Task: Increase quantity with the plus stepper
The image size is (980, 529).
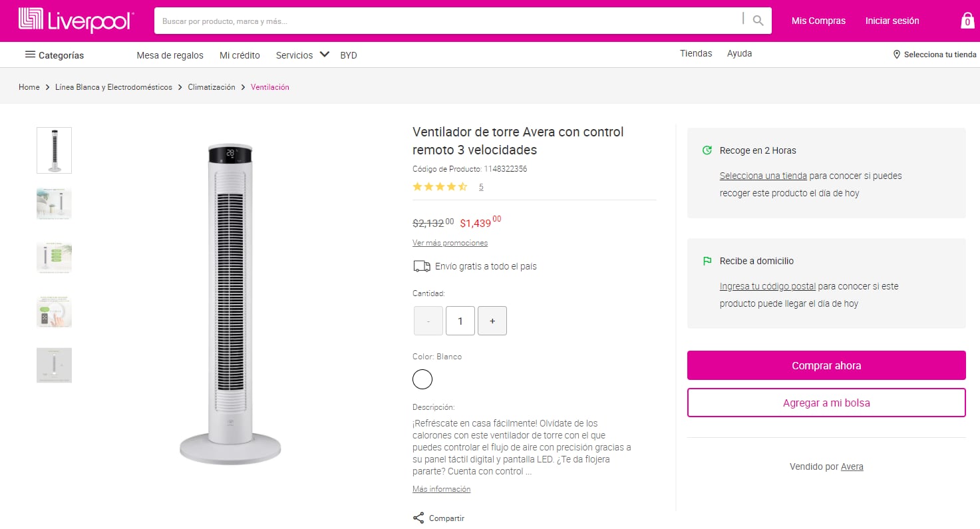Action: coord(492,320)
